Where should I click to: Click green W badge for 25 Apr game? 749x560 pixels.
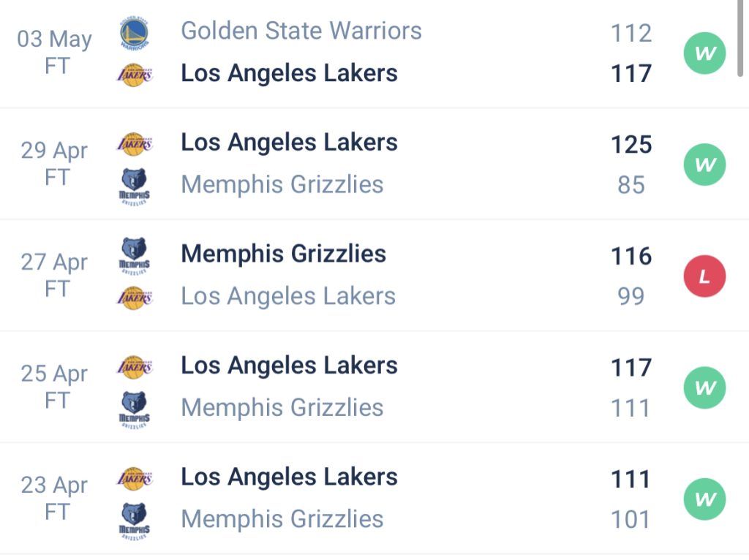pos(704,387)
